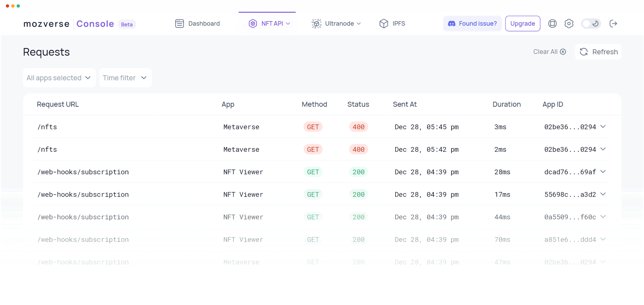
Task: Expand the faded 47ms Metaverse row
Action: pyautogui.click(x=603, y=262)
